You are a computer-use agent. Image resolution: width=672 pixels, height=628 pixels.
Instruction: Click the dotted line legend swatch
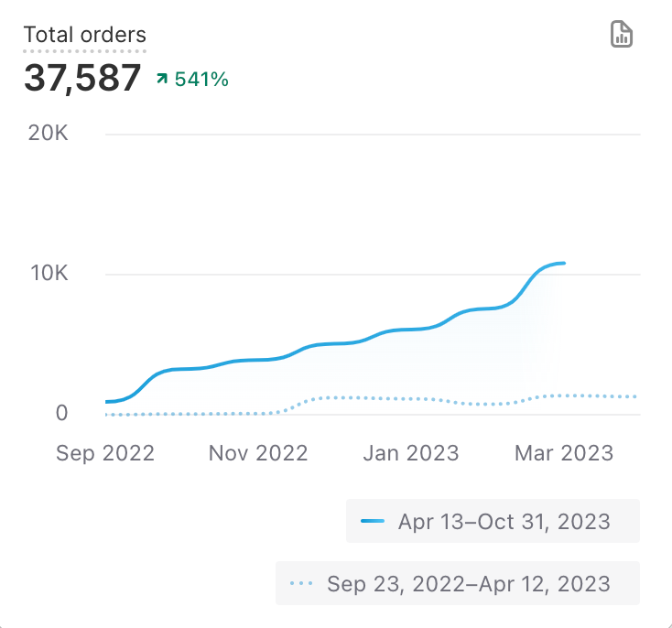tap(301, 583)
